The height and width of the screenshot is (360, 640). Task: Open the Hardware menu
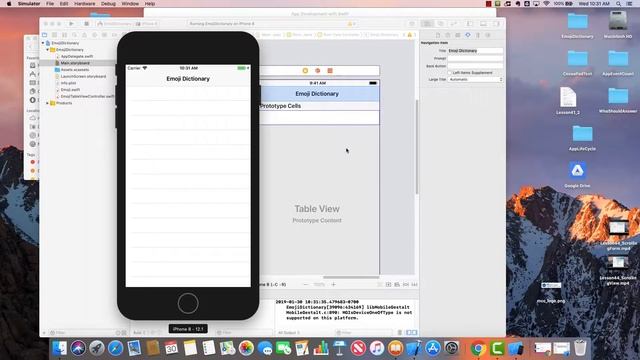point(84,4)
